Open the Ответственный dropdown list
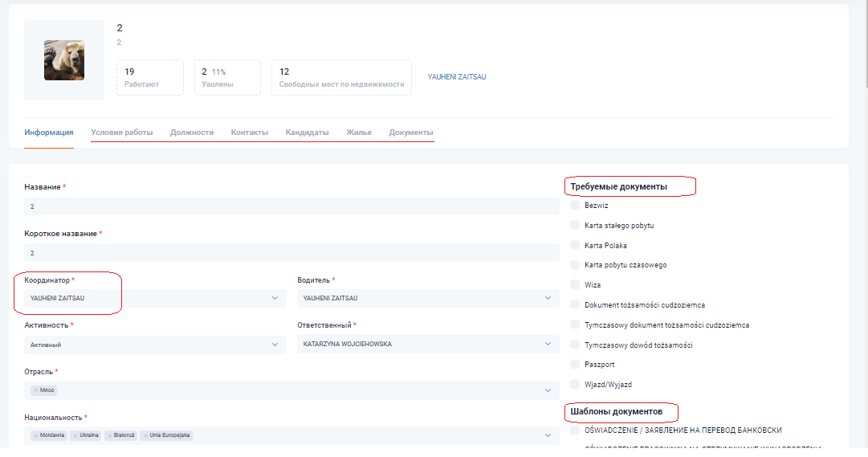This screenshot has height=457, width=868. [427, 345]
